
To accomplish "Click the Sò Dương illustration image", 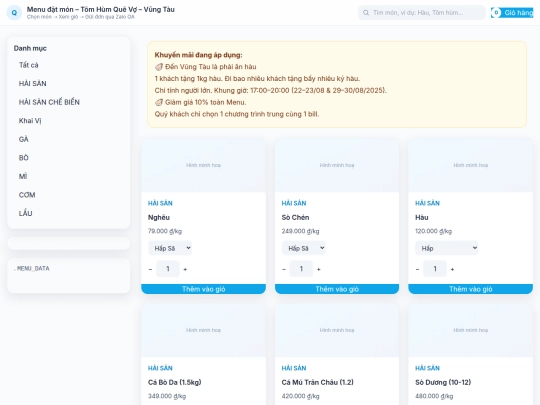I will point(470,330).
